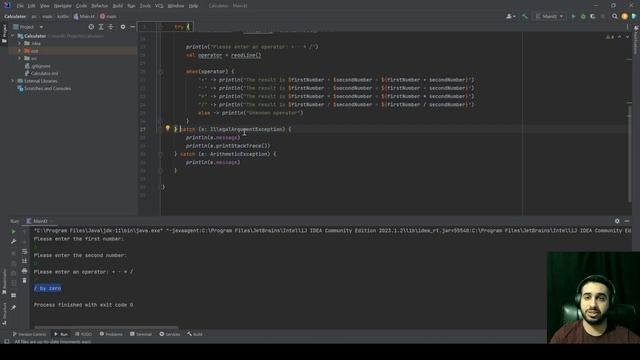Minimize the Run tool window
Screen dimensions: 640x360
[x=627, y=221]
